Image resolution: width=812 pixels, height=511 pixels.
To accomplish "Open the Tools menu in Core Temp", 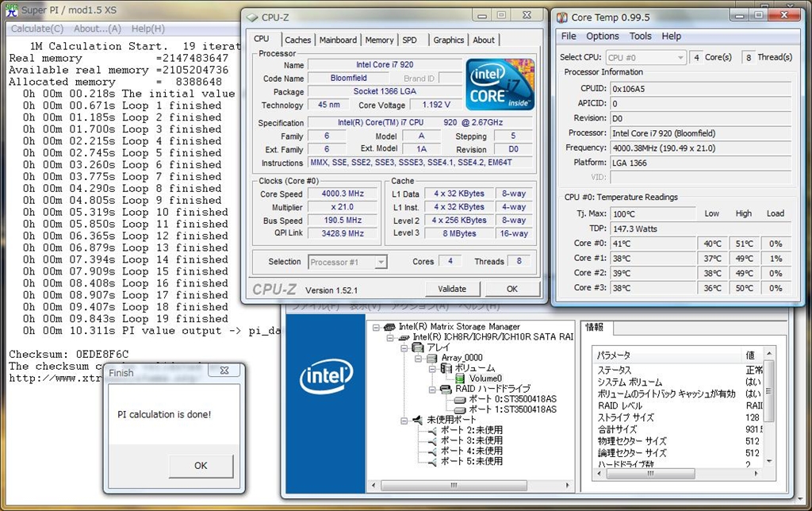I will click(x=641, y=36).
